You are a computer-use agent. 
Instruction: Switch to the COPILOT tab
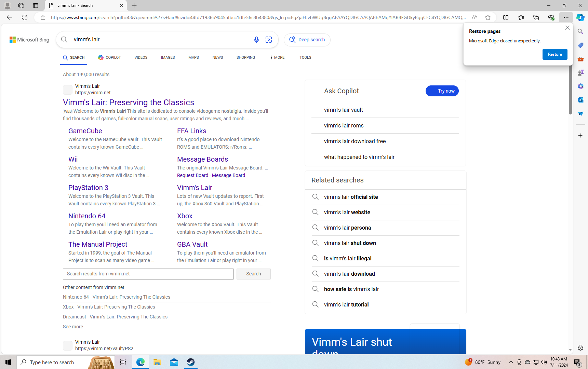point(109,57)
